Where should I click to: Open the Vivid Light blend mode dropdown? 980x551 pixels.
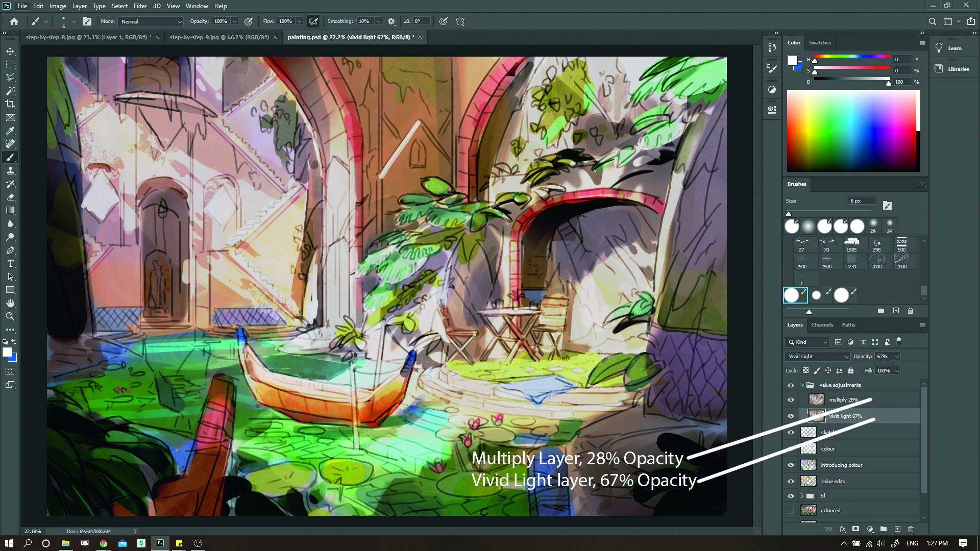[x=818, y=357]
